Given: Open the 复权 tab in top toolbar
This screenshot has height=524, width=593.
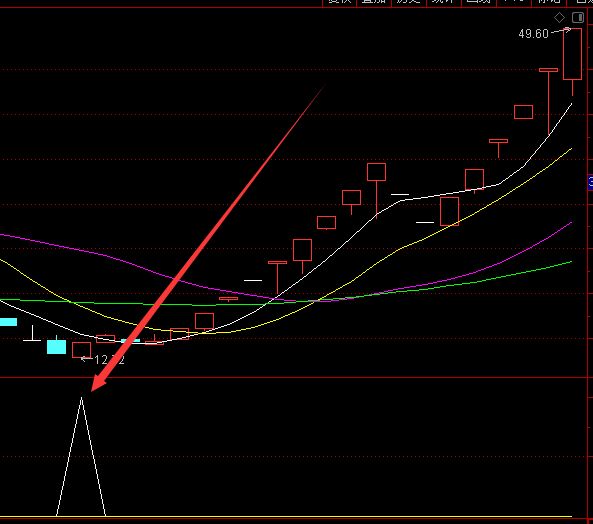Looking at the screenshot, I should [x=339, y=2].
